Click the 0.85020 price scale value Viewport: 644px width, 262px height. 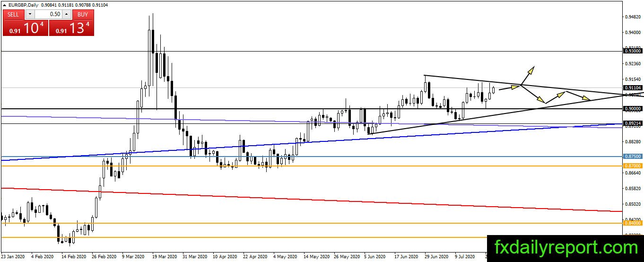pyautogui.click(x=633, y=204)
